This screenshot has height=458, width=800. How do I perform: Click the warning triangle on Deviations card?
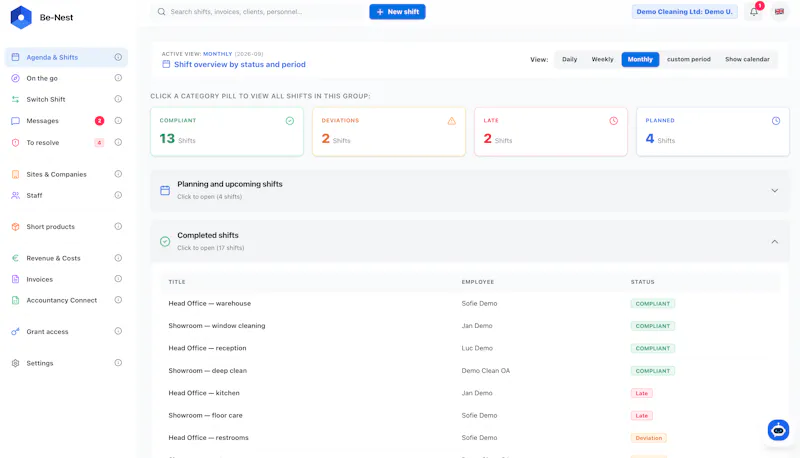pos(452,121)
